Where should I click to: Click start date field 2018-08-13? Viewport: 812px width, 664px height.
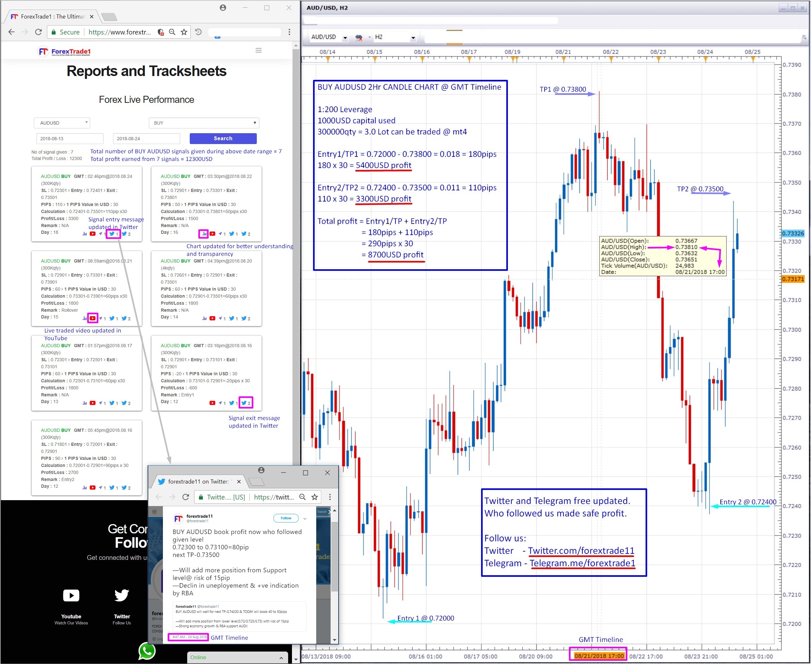(x=70, y=139)
